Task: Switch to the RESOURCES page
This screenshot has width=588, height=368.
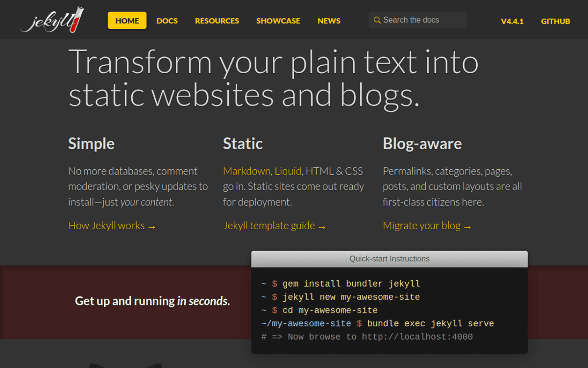Action: coord(217,21)
